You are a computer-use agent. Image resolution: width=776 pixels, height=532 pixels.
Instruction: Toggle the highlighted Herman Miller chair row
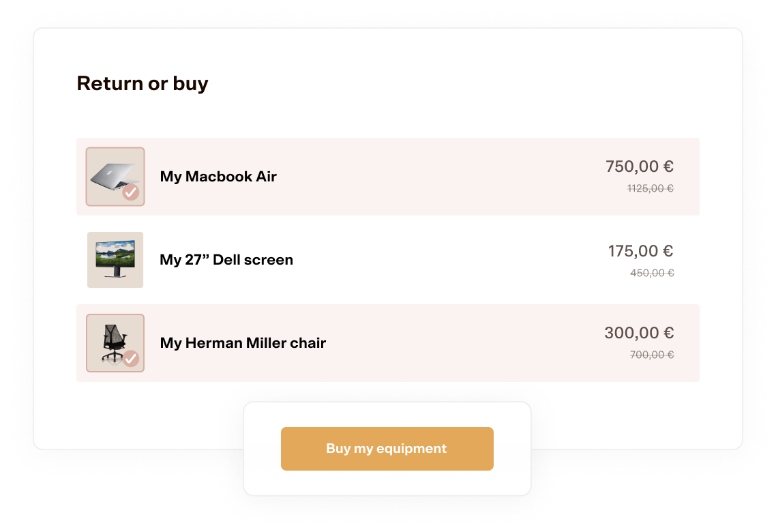[x=388, y=343]
